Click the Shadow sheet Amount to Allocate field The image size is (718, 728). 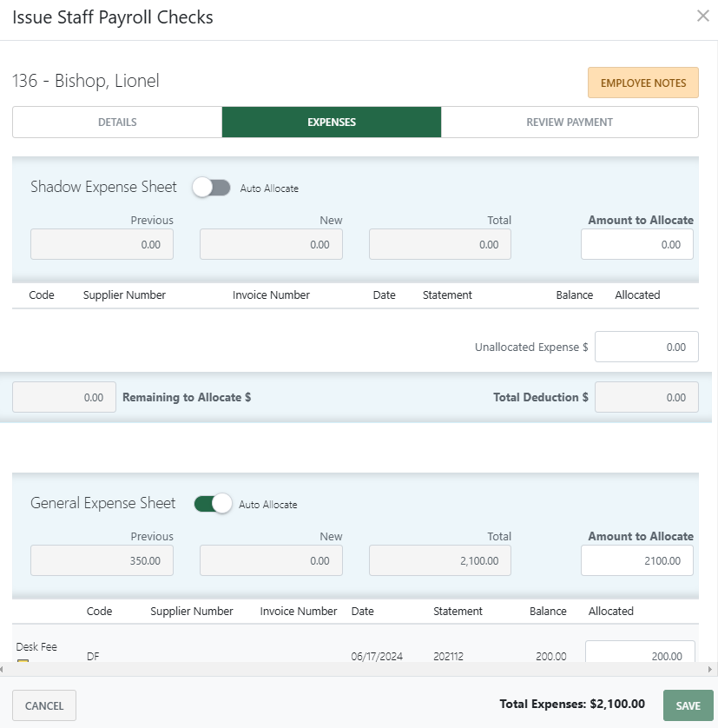636,244
